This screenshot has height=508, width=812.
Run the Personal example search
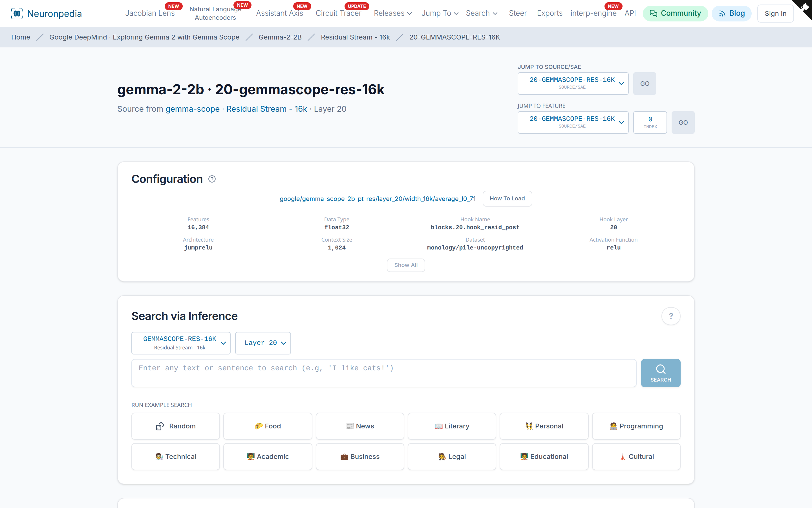click(544, 426)
